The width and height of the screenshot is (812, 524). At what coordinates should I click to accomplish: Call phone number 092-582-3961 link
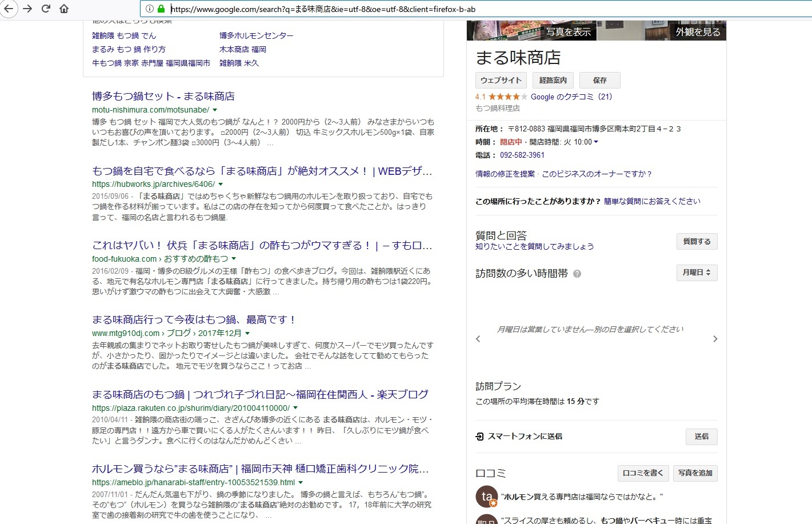coord(522,155)
